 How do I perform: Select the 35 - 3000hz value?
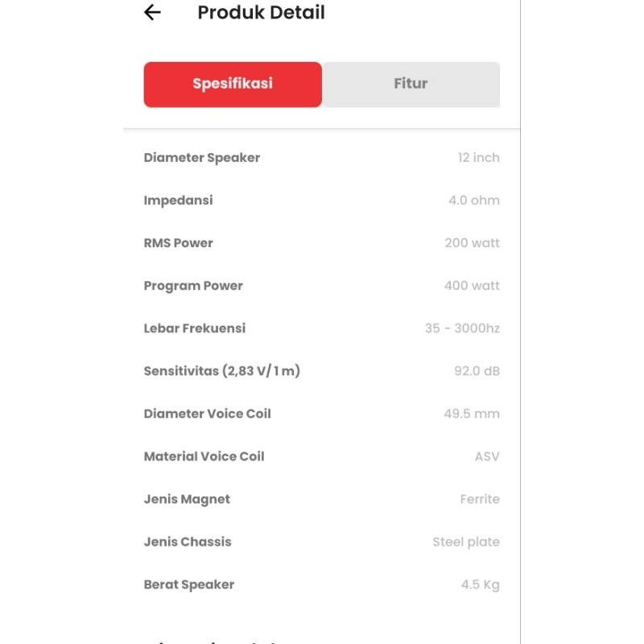(462, 328)
